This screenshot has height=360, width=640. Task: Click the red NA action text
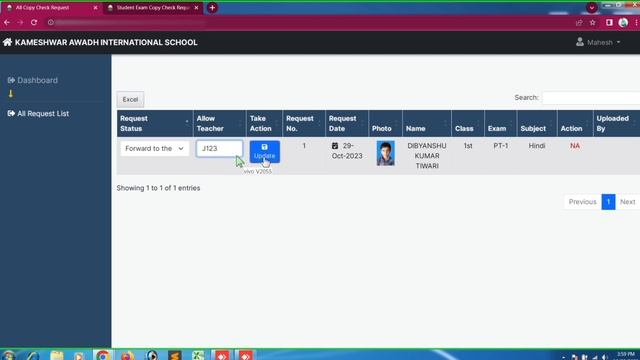(575, 146)
